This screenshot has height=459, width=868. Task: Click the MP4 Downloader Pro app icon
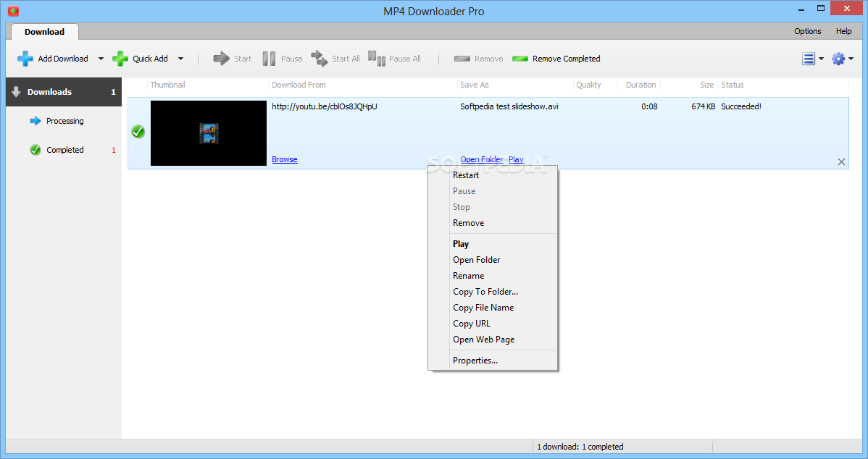pos(13,11)
